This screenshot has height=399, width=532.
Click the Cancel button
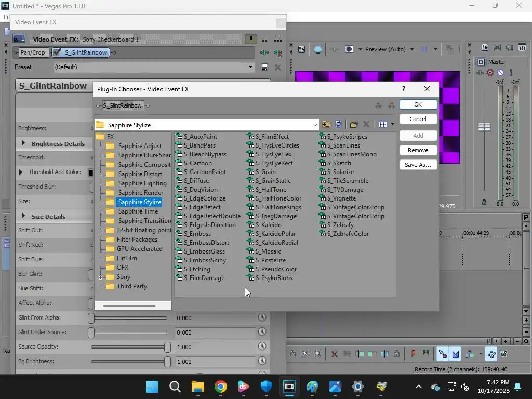418,119
